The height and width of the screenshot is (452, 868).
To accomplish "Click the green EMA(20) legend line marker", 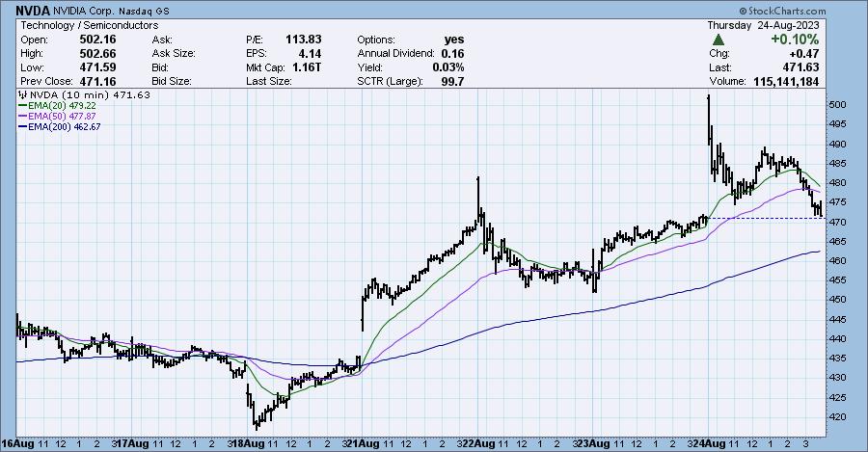I will [x=23, y=105].
